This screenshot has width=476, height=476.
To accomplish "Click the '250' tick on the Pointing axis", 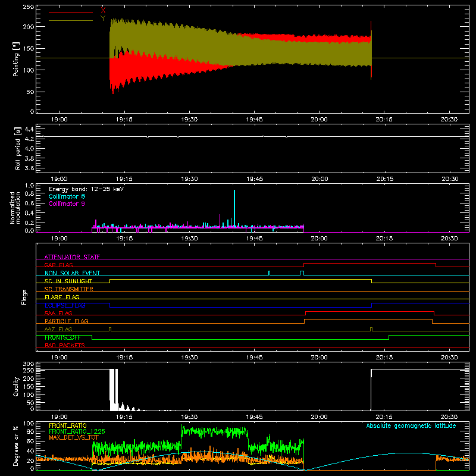I will [x=29, y=7].
